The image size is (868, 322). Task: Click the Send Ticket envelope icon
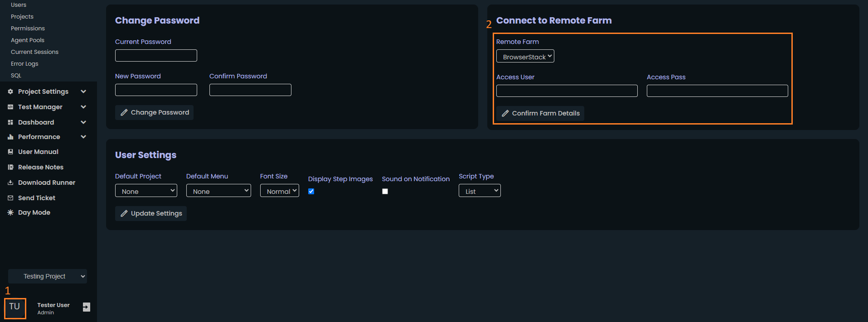(x=10, y=198)
